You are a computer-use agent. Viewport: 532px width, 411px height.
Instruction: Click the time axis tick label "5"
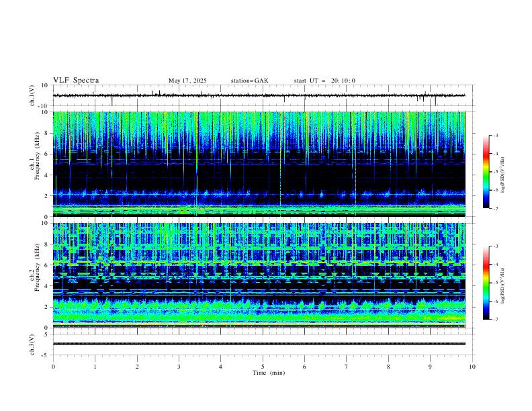click(263, 367)
